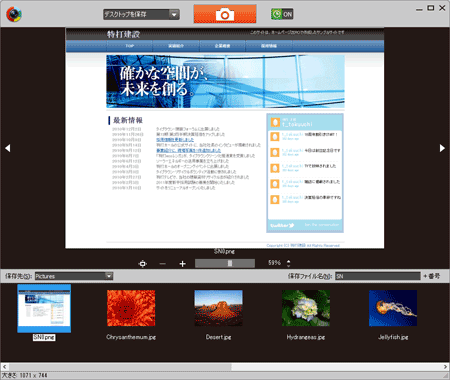Select the Jellyfish.jpg thumbnail
Screen dimensions: 450x380
tap(393, 308)
